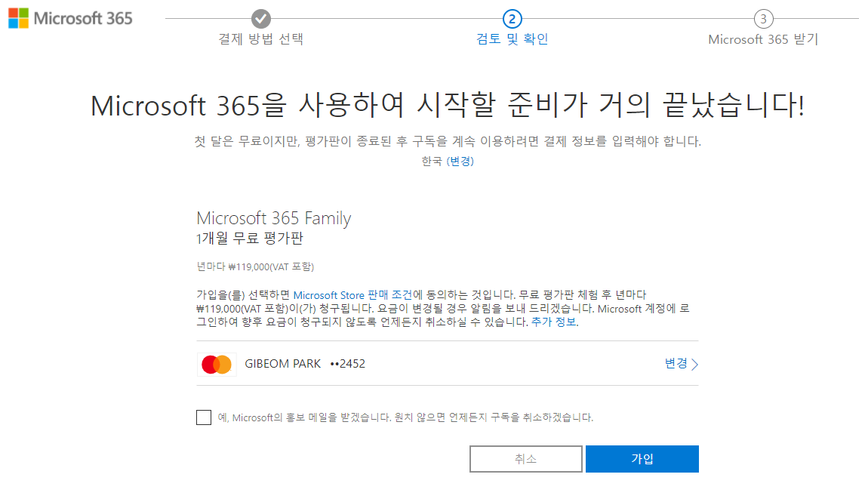Click the Microsoft 365 logo
This screenshot has width=868, height=499.
tap(70, 18)
